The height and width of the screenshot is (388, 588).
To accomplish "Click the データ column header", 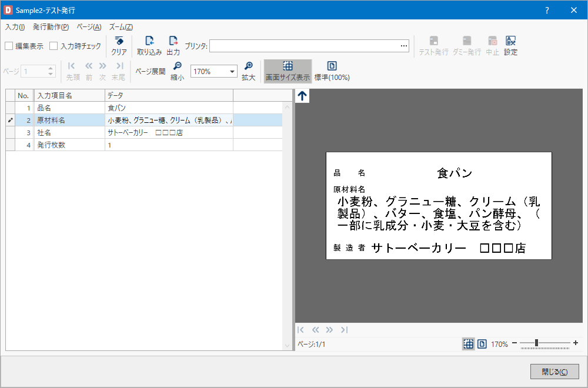I will 169,96.
